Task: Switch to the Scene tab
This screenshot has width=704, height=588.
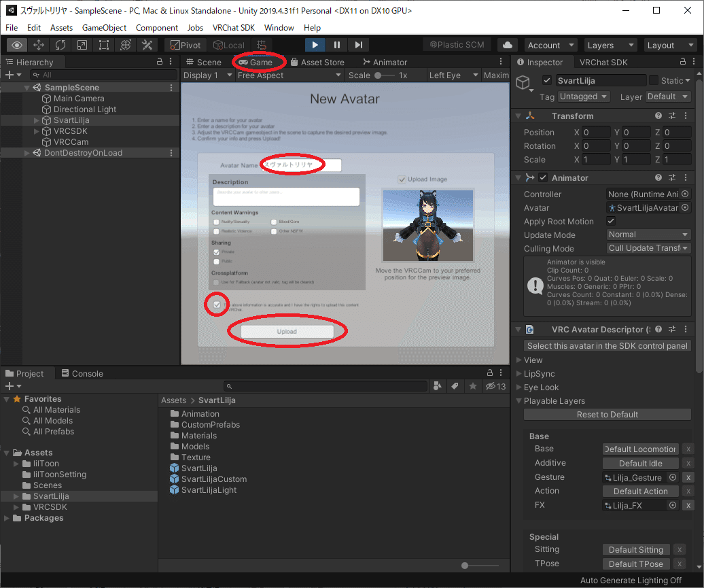Action: 203,62
